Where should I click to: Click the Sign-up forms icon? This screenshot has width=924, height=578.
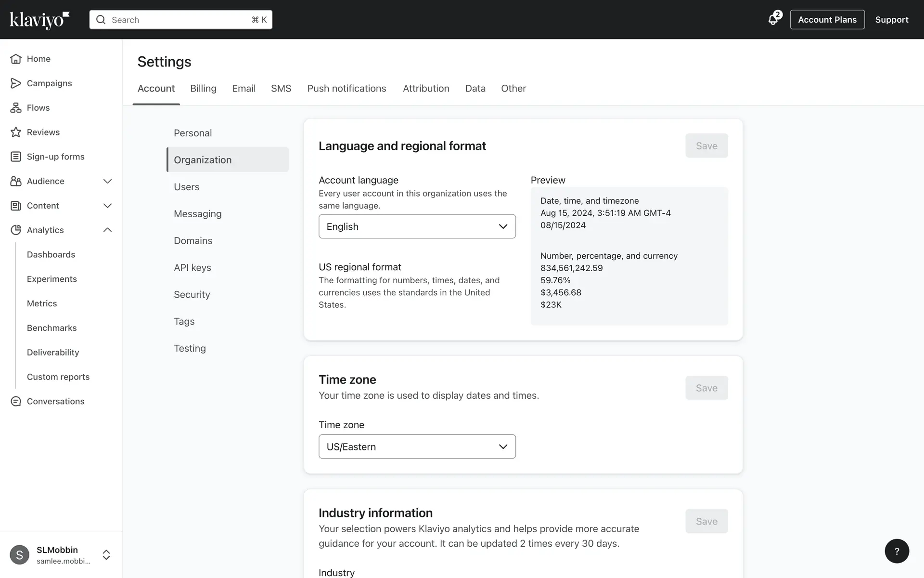coord(16,157)
